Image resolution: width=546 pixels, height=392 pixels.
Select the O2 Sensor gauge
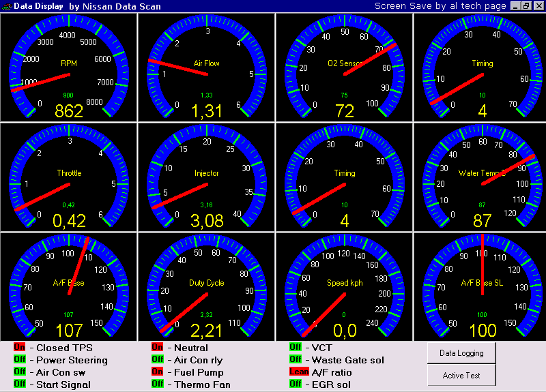pyautogui.click(x=345, y=66)
